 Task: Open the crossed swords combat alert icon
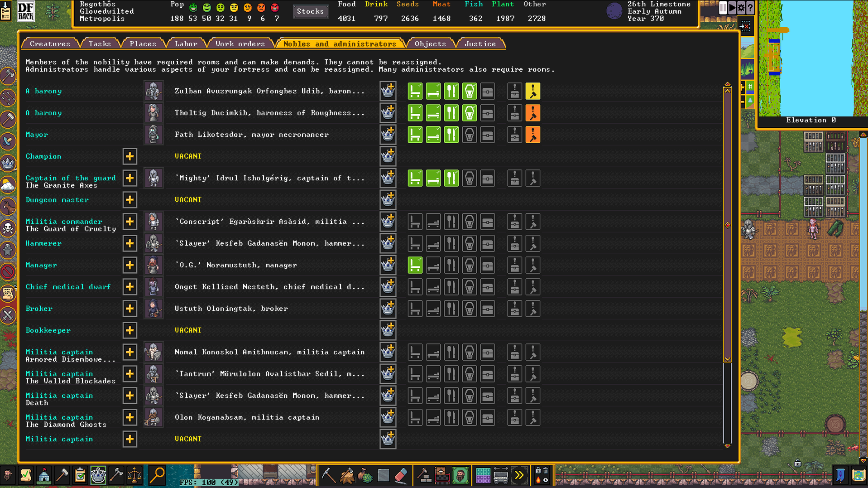tap(8, 315)
